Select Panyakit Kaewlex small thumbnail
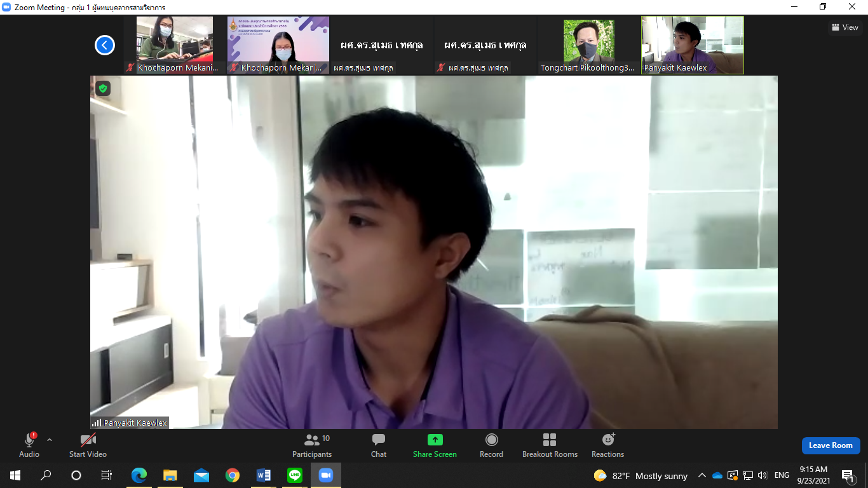The image size is (868, 488). coord(693,45)
